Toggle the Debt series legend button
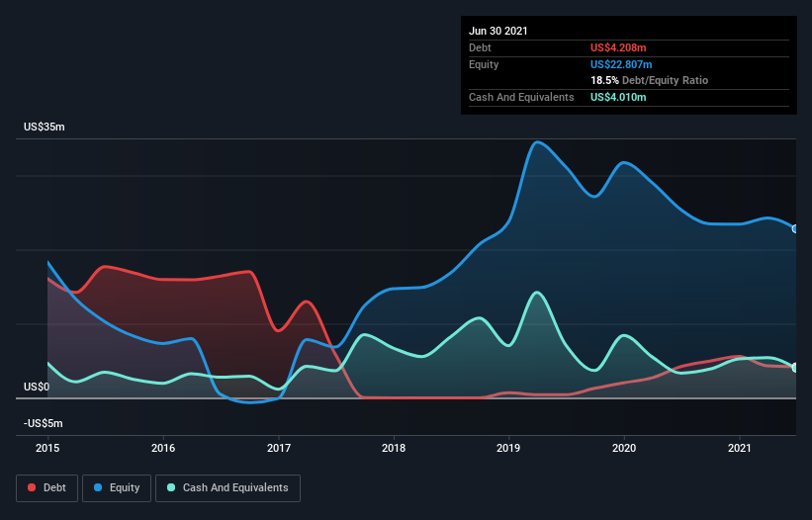Screen dimensions: 812x520 [x=46, y=488]
